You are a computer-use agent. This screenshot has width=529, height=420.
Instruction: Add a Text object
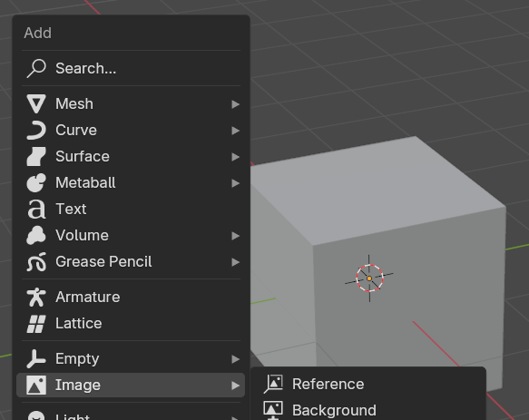131,209
